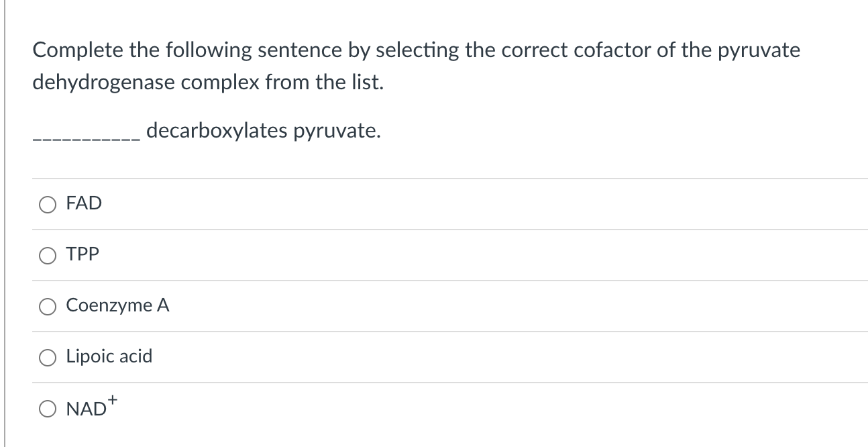Select the NAD+ radio button

[48, 408]
